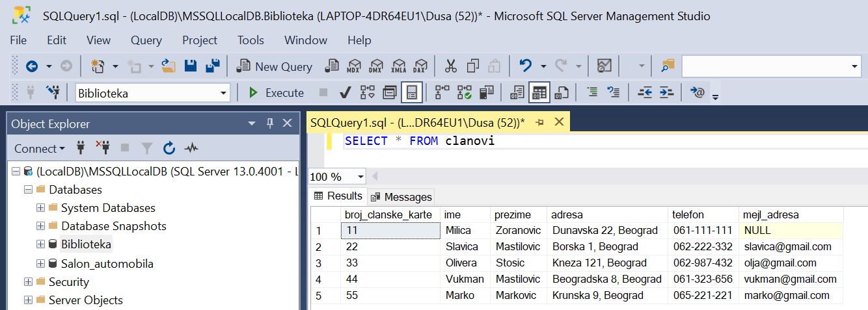Open the Object Explorer window position menu
The image size is (868, 310).
(x=252, y=123)
